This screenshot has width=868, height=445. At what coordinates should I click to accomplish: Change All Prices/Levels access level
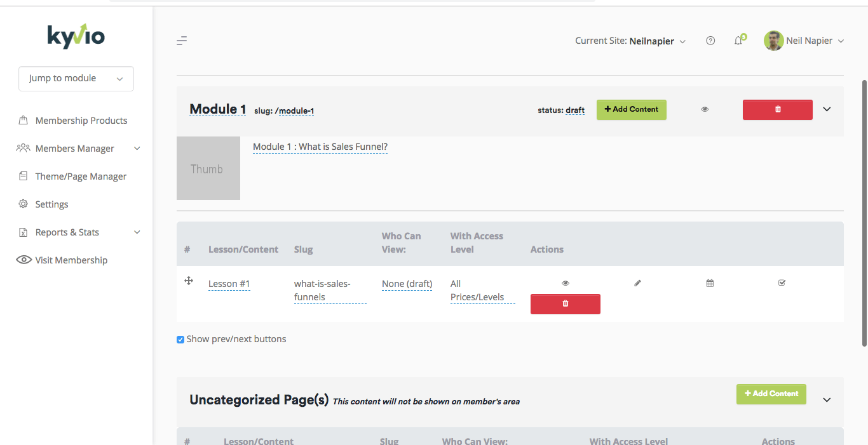(x=482, y=290)
